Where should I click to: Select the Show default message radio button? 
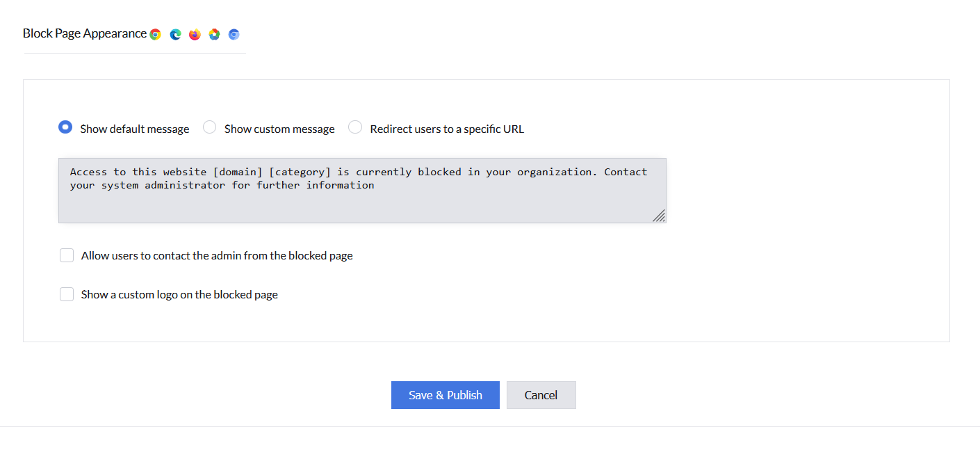[65, 127]
